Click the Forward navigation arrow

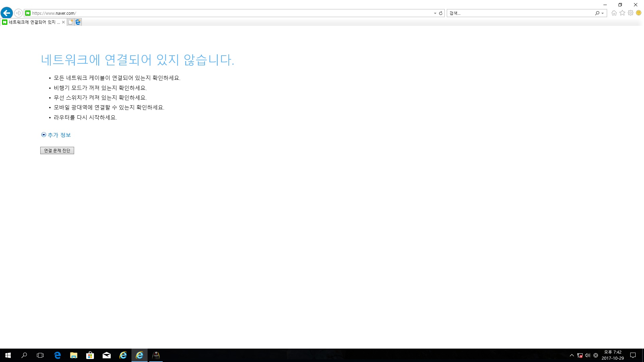click(x=18, y=13)
